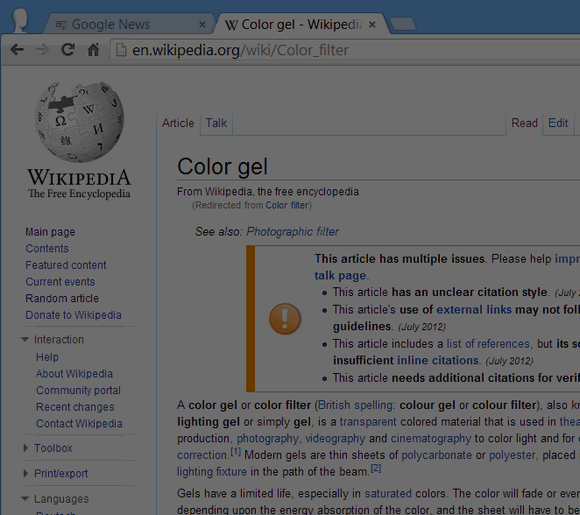Open the Contents link
The width and height of the screenshot is (580, 515).
pyautogui.click(x=47, y=248)
